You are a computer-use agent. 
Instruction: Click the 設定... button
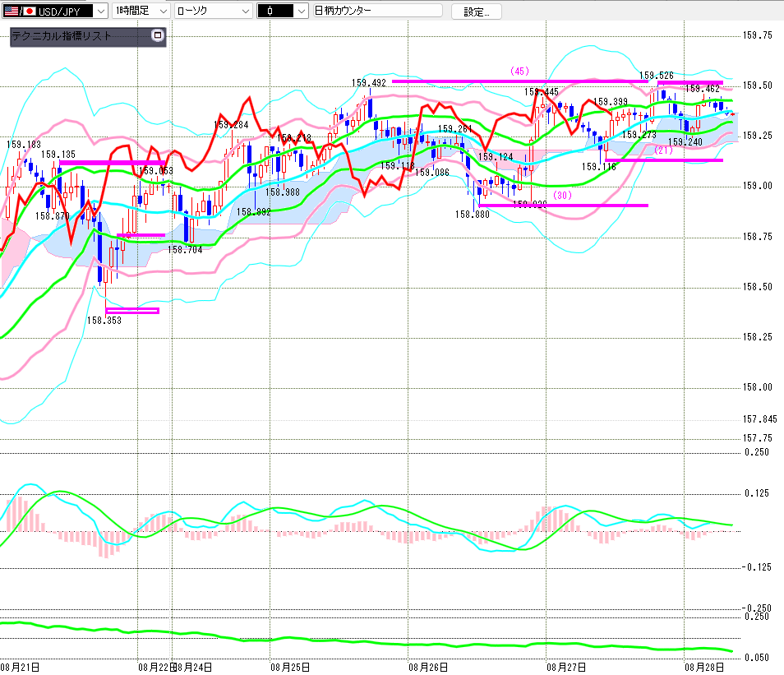point(477,12)
